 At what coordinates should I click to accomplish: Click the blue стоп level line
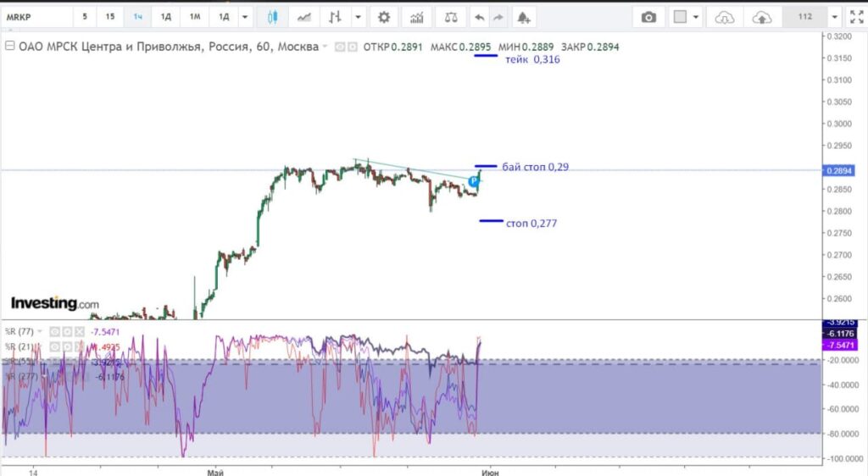(491, 220)
